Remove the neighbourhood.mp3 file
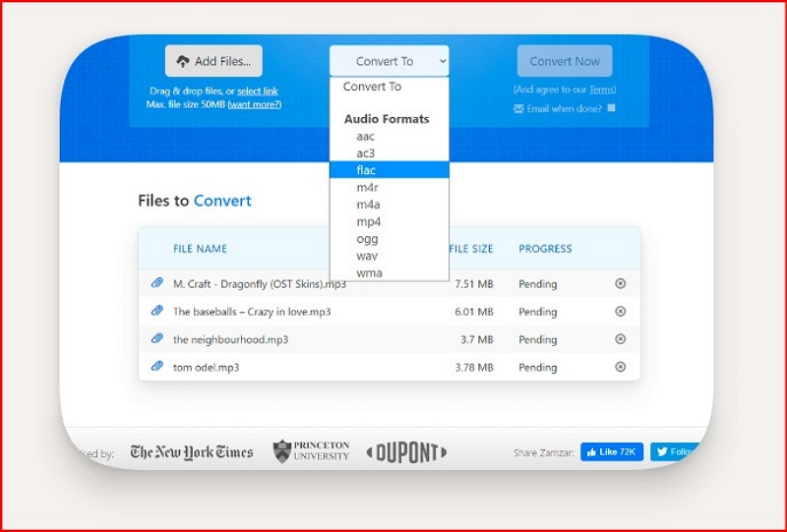Image resolution: width=787 pixels, height=532 pixels. (x=621, y=339)
